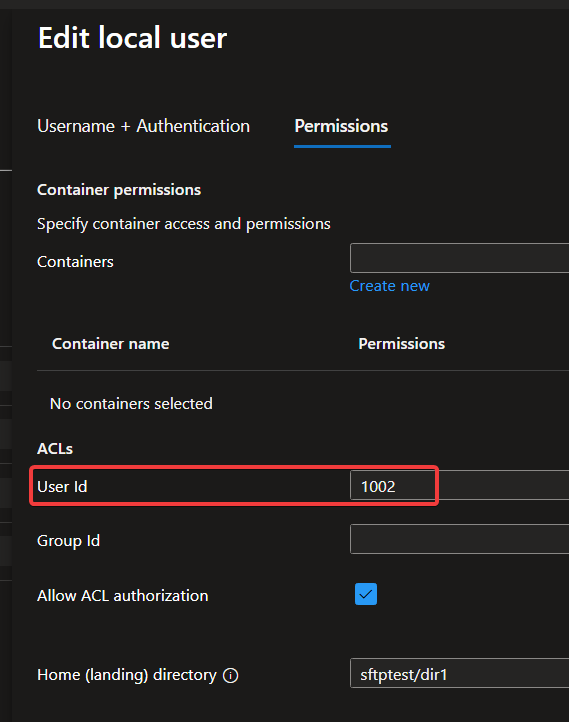Click the Container permissions heading
569x722 pixels.
click(x=119, y=190)
